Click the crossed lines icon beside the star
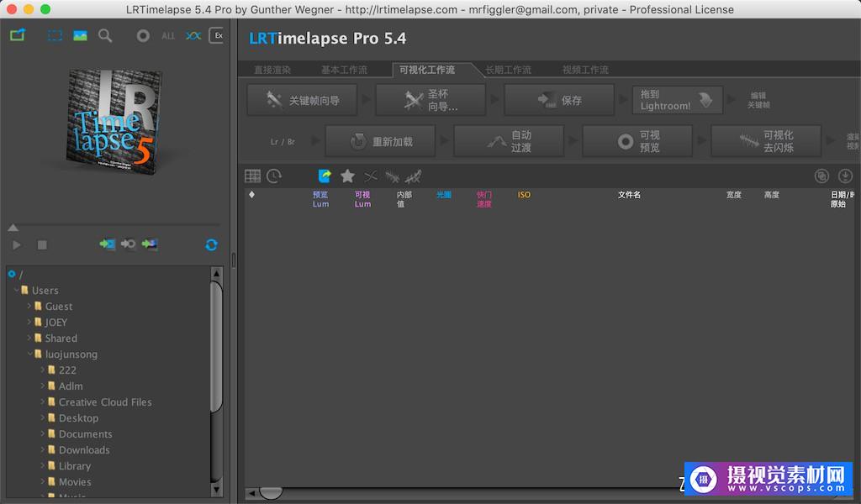Screen dimensions: 861x504 [x=371, y=176]
